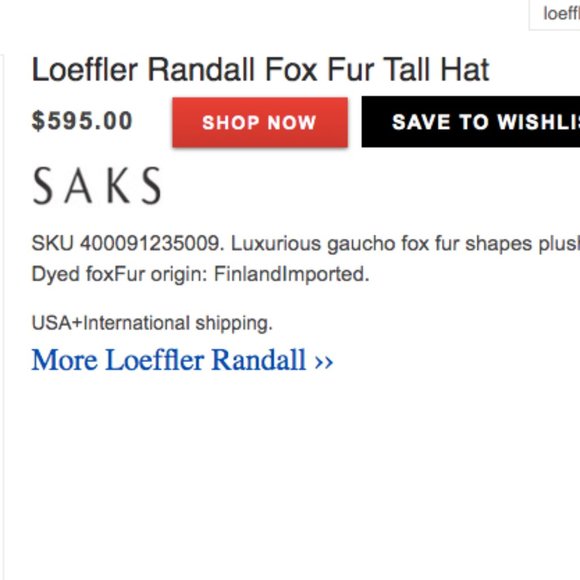
Task: Click the word FinlandImported in details
Action: point(291,274)
